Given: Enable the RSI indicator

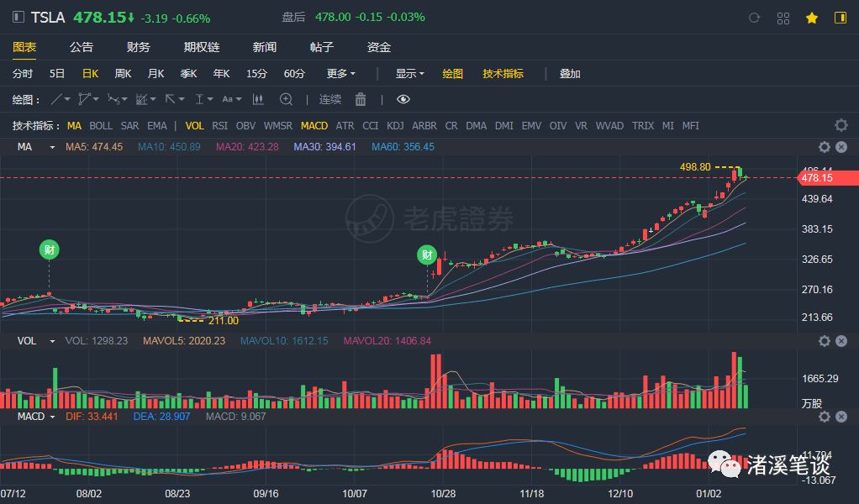Looking at the screenshot, I should 219,126.
